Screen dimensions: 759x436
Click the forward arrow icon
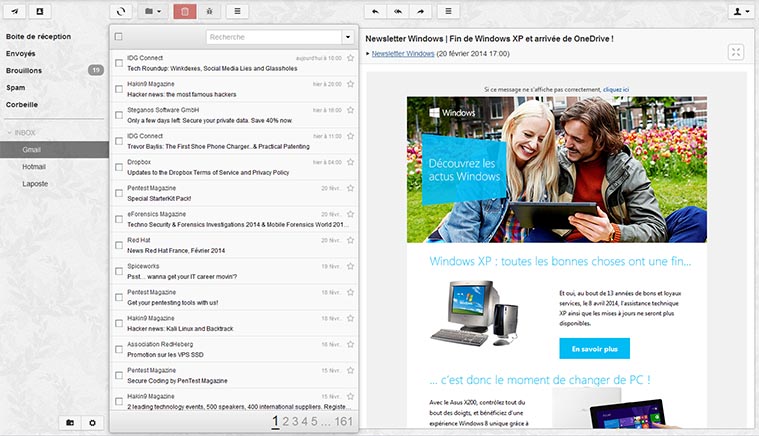[421, 11]
